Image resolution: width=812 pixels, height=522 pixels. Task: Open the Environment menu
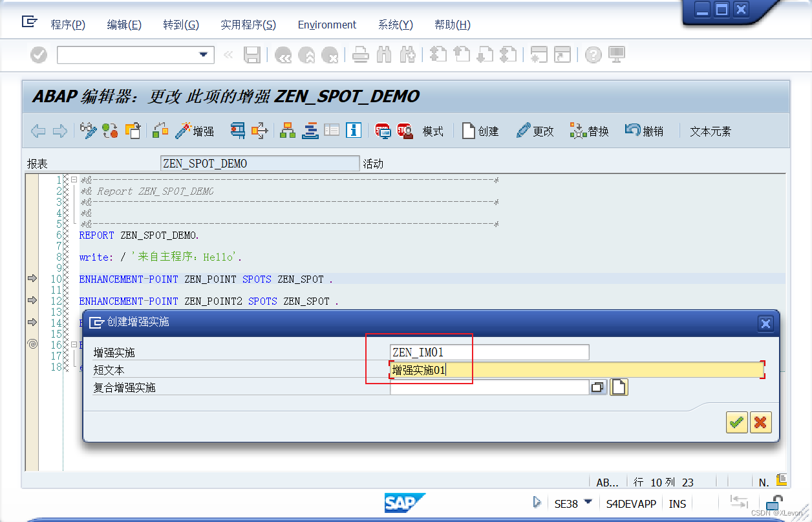pyautogui.click(x=326, y=25)
